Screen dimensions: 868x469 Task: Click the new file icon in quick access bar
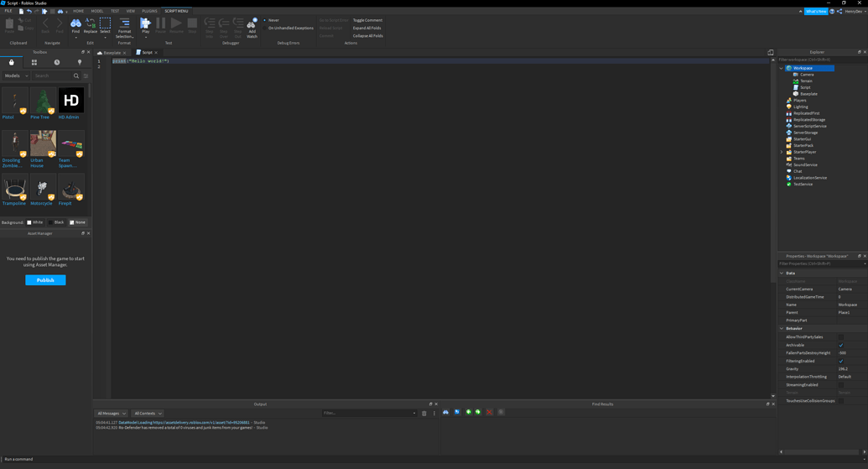point(21,11)
